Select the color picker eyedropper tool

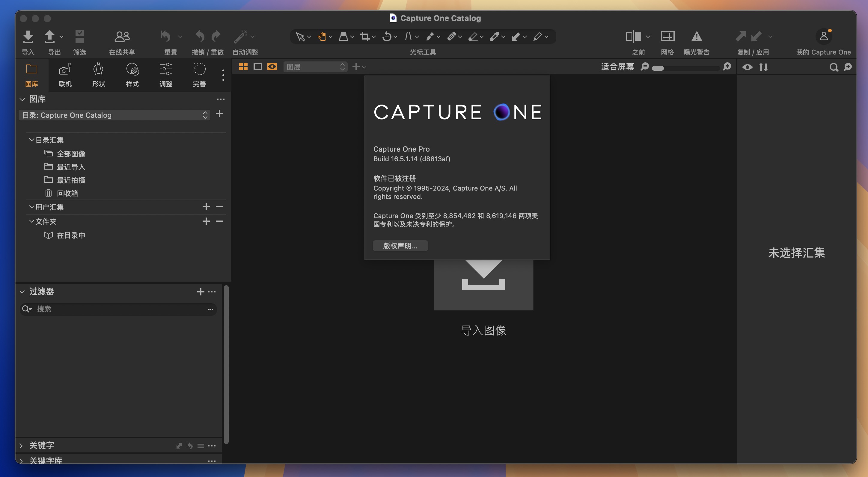494,36
